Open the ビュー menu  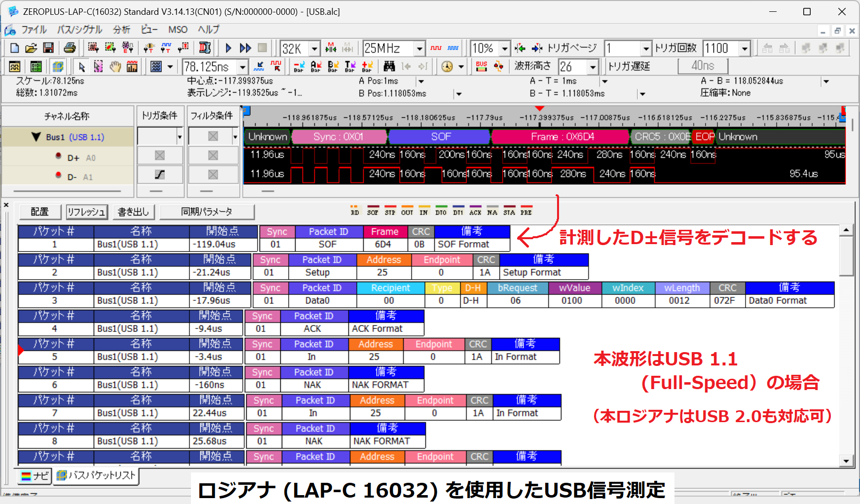pos(149,30)
